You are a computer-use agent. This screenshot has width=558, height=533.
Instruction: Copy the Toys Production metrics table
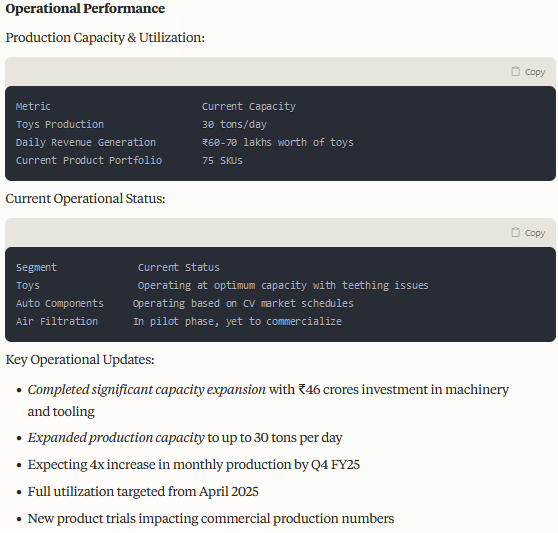[528, 72]
